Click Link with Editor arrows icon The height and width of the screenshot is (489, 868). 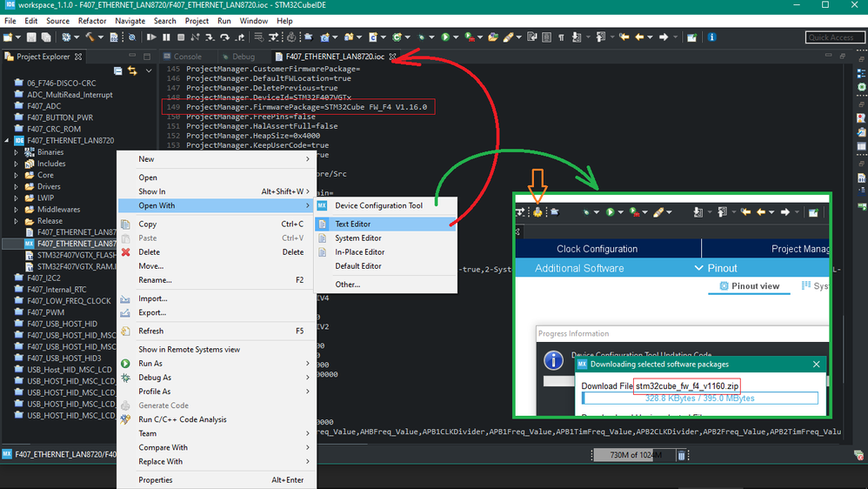[132, 70]
